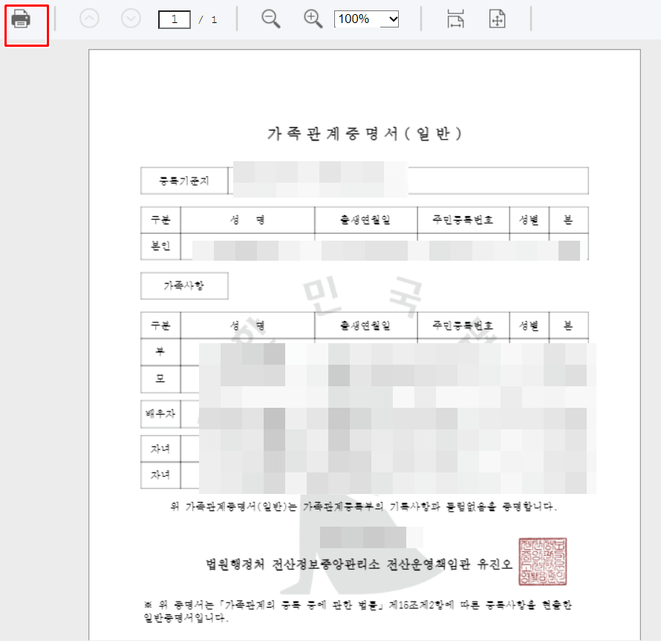Fit document to page width
The image size is (661, 644).
click(455, 19)
